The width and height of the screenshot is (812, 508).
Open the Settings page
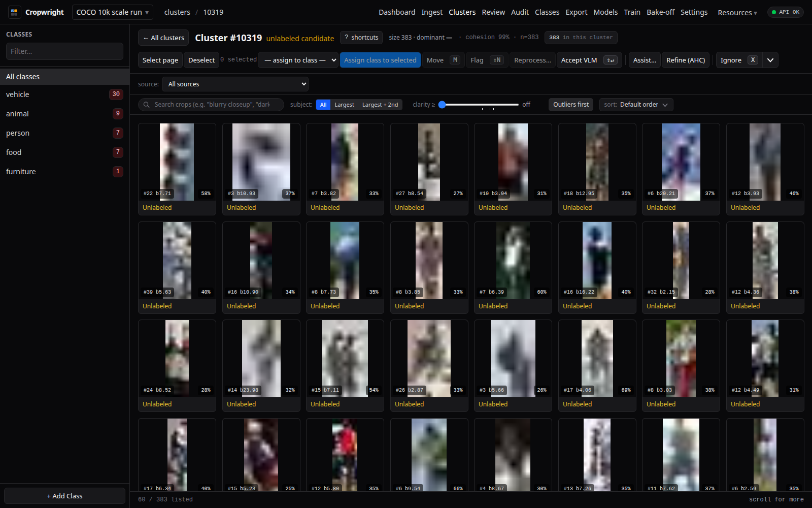[694, 12]
